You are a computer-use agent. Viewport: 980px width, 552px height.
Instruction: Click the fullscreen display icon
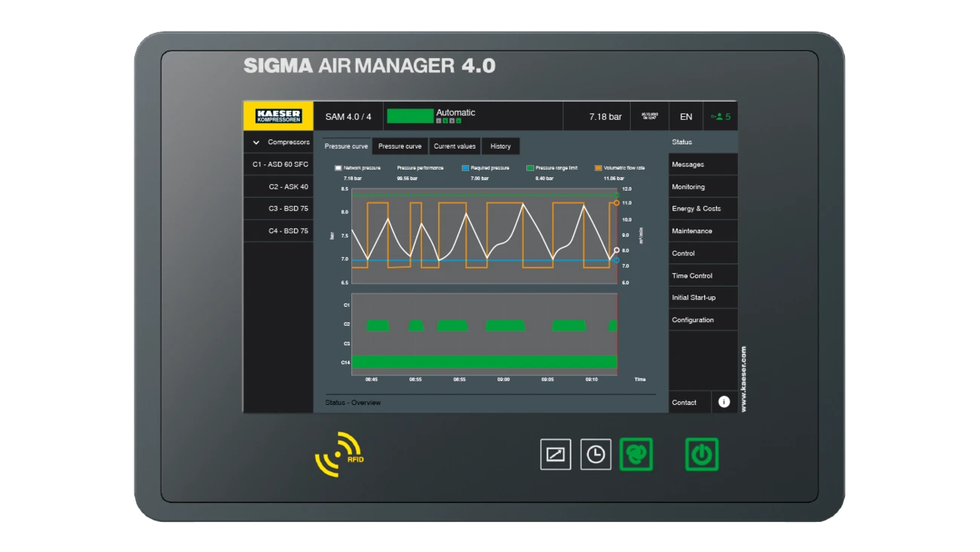pyautogui.click(x=554, y=455)
